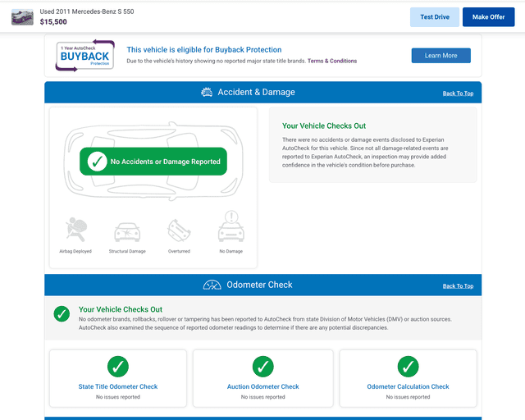Click the Structural Damage car icon

127,231
